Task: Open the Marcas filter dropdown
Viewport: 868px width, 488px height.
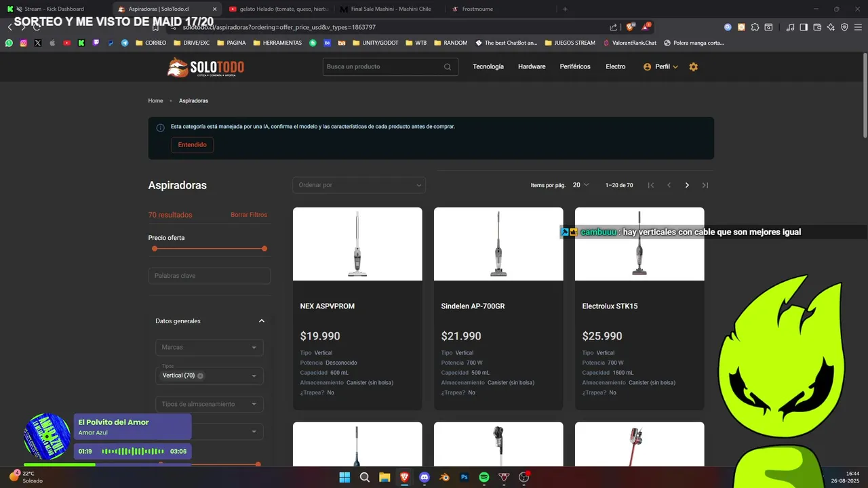Action: tap(209, 347)
